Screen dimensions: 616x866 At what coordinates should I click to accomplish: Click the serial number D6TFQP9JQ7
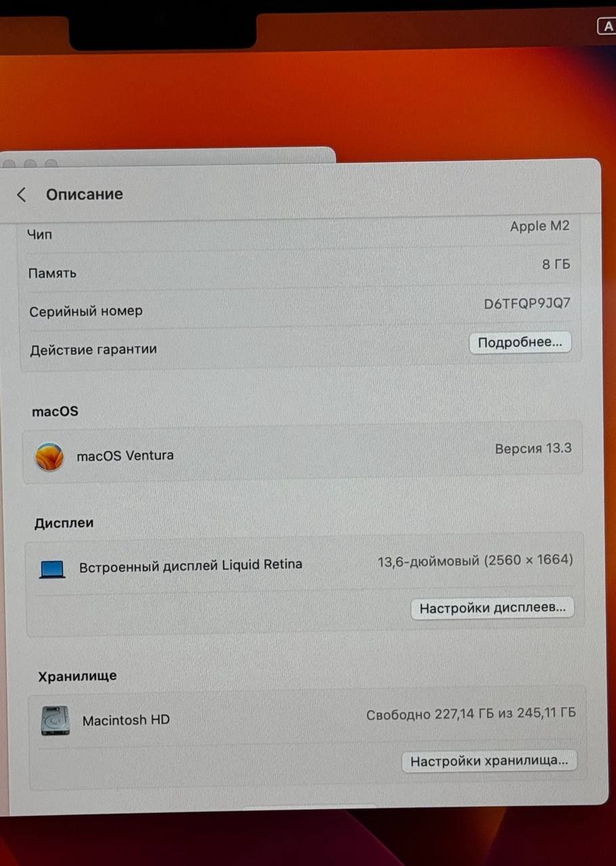[x=527, y=304]
